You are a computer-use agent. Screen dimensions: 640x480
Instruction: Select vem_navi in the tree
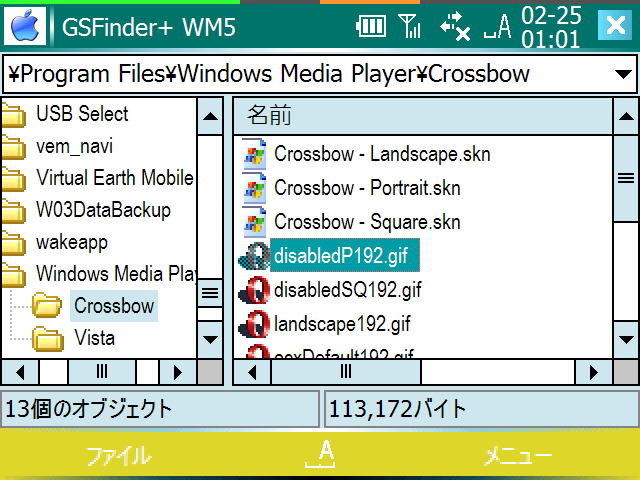coord(74,146)
